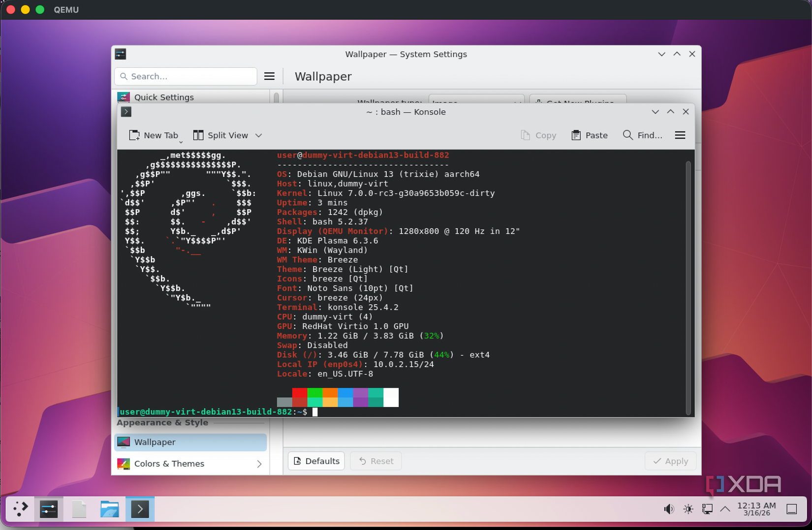Open the Konsole hamburger menu

(680, 135)
